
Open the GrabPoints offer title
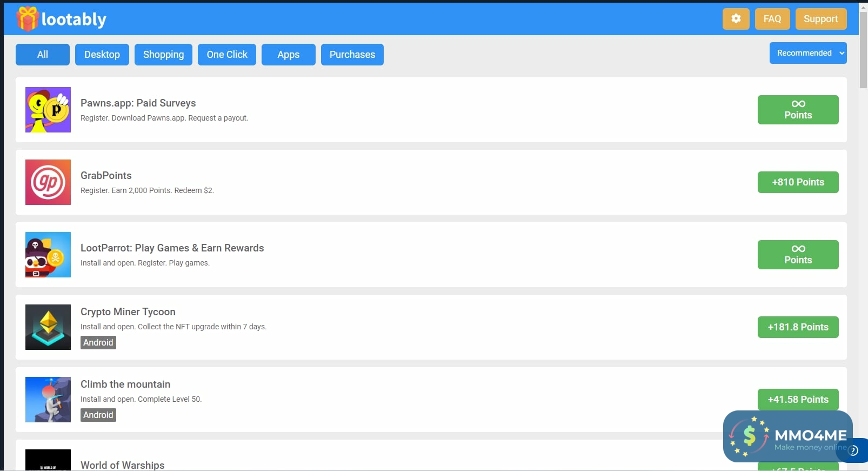click(x=106, y=176)
